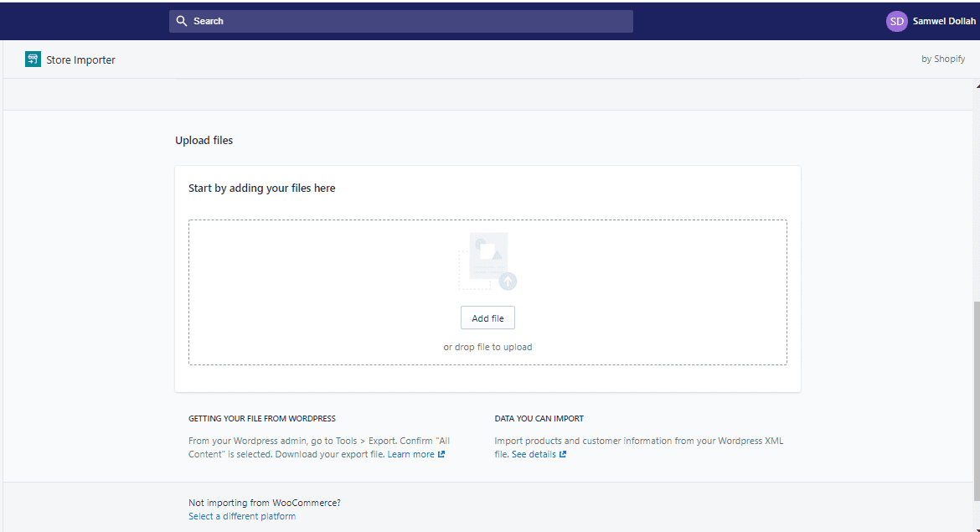Click the 'by Shopify' label
980x532 pixels.
(943, 59)
